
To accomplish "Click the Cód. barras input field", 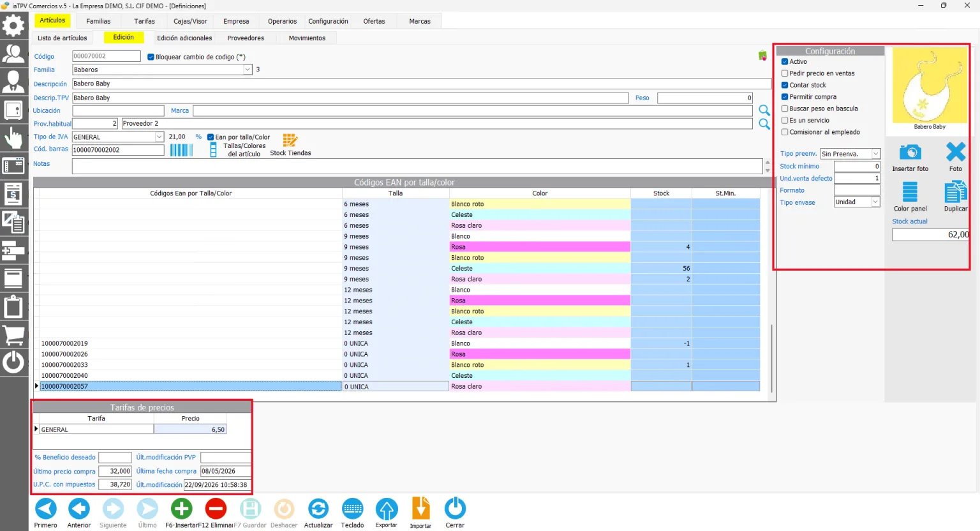I will pyautogui.click(x=118, y=150).
